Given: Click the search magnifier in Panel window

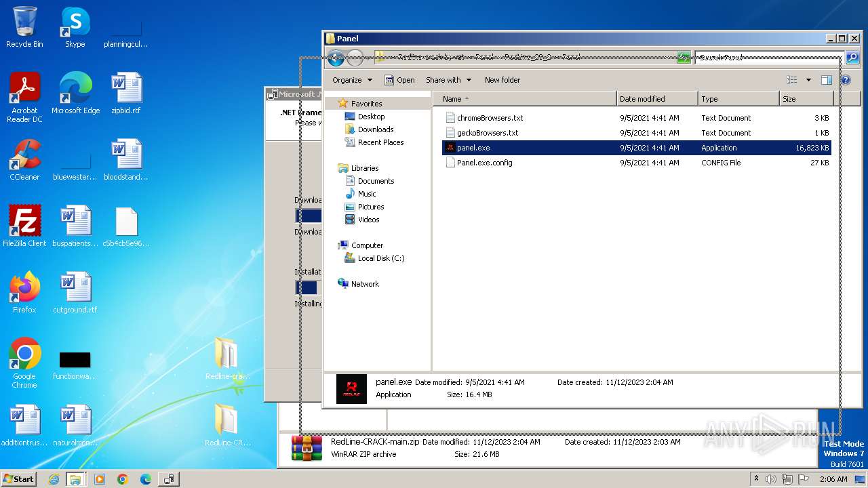Looking at the screenshot, I should click(852, 58).
